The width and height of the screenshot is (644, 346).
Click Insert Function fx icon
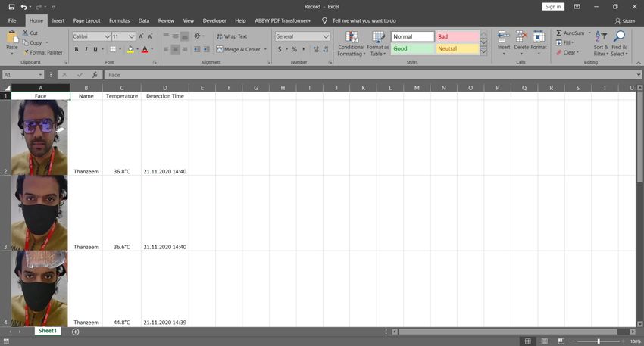pyautogui.click(x=95, y=75)
